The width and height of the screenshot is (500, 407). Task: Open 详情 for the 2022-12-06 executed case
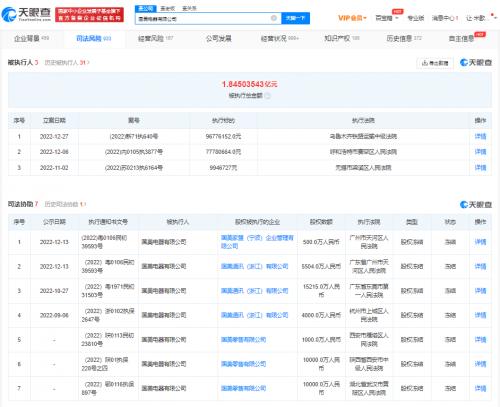(480, 152)
